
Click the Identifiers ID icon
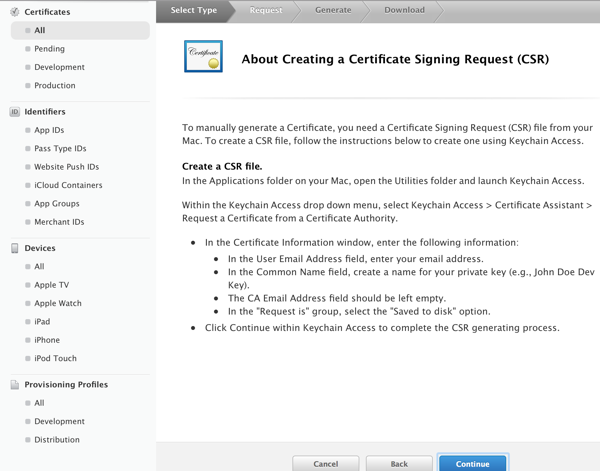(x=14, y=112)
